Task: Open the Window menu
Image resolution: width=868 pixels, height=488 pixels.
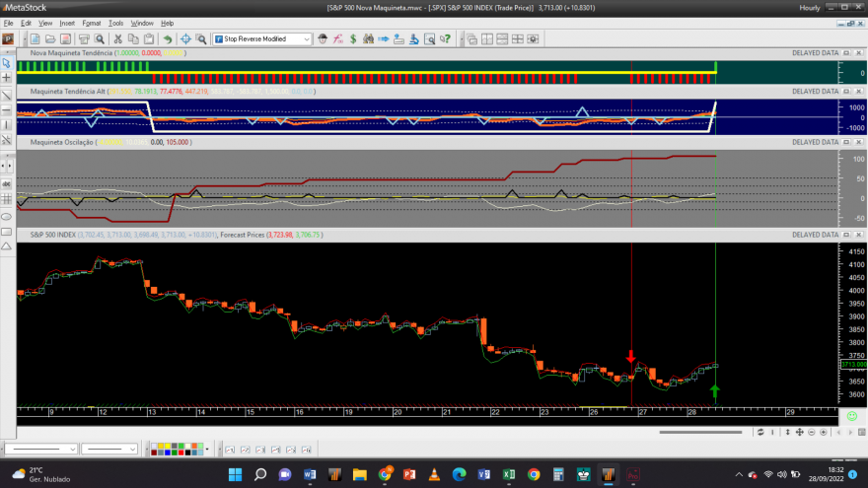Action: 142,24
